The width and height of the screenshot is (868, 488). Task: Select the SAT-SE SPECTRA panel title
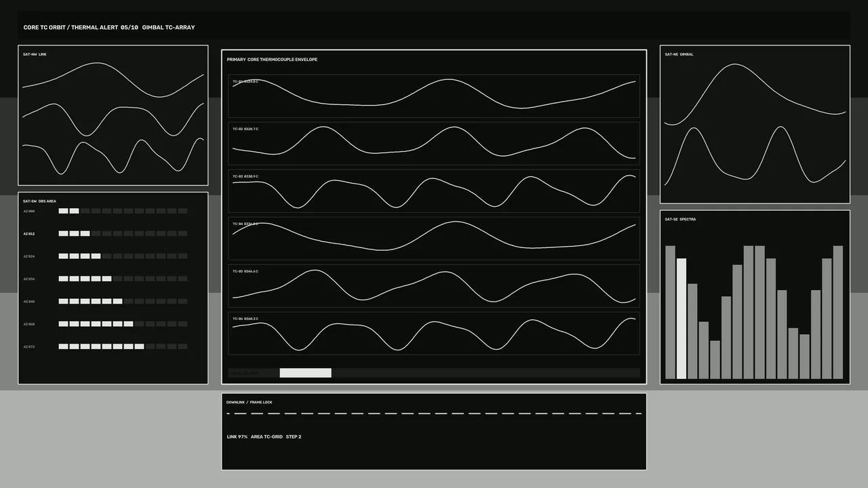pos(680,220)
